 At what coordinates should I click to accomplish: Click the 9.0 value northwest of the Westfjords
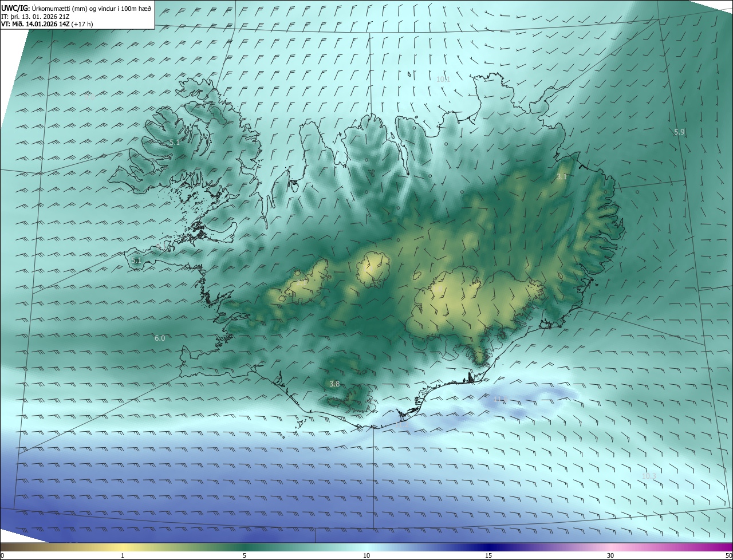tap(89, 97)
